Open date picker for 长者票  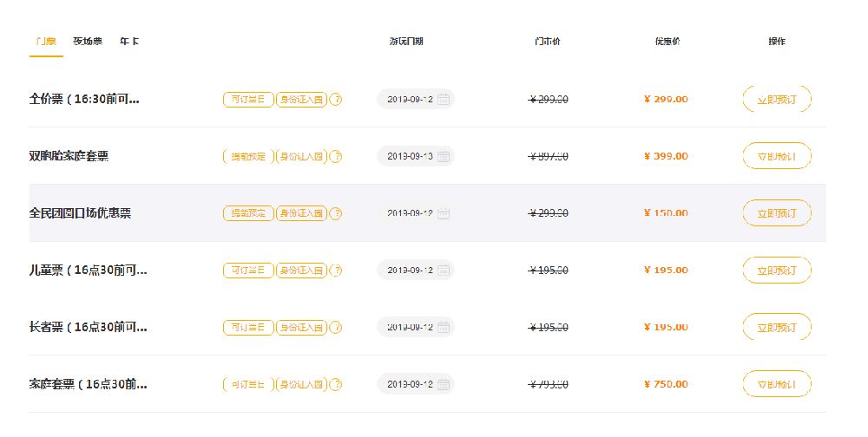pyautogui.click(x=416, y=328)
